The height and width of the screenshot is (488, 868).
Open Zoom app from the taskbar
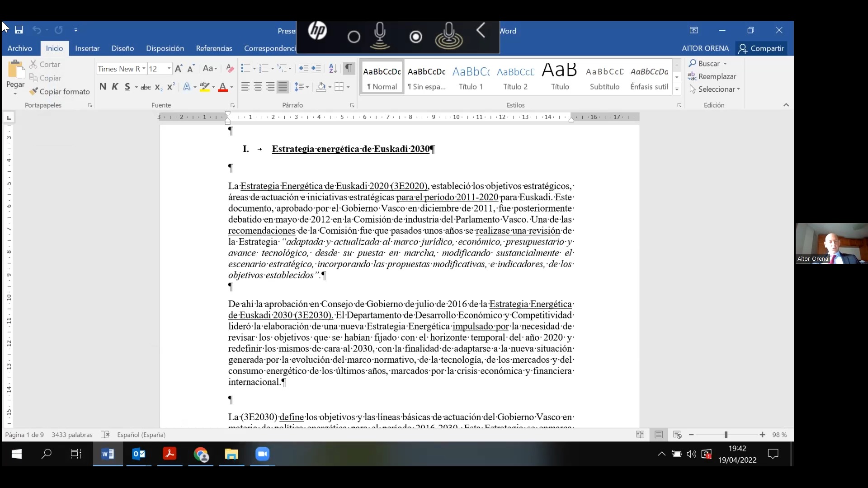point(262,454)
